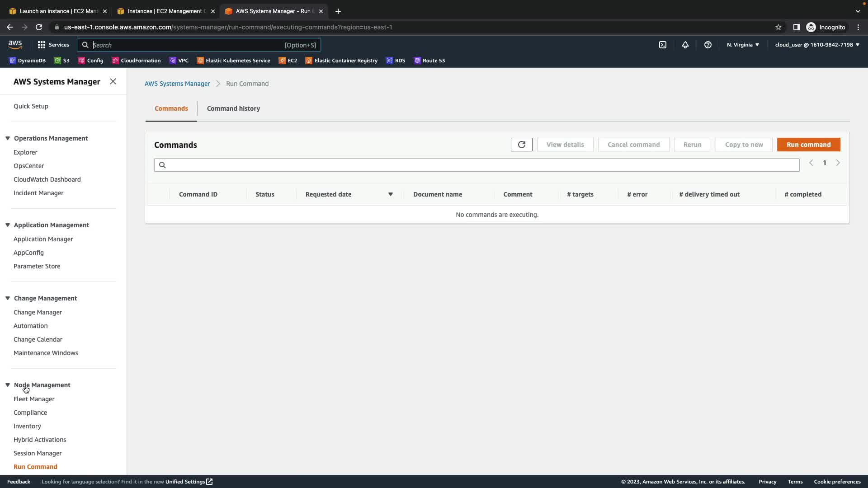Click the AWS logo home icon
This screenshot has height=488, width=868.
tap(15, 44)
